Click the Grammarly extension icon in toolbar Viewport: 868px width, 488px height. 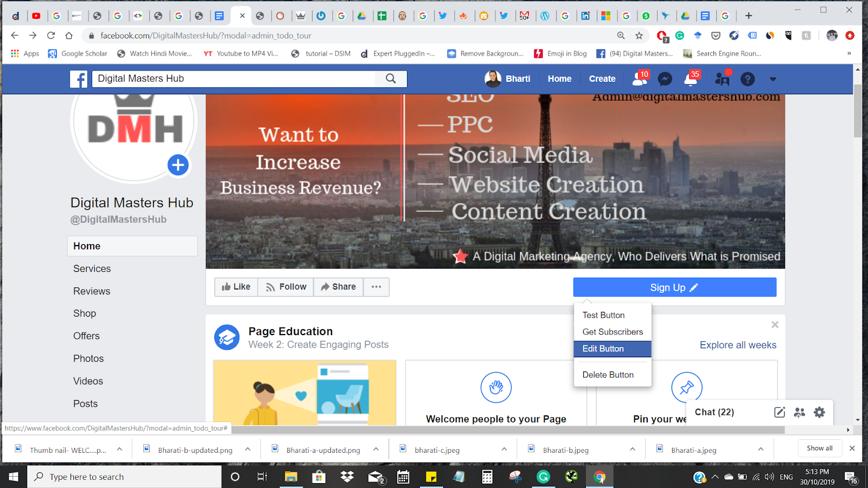point(680,35)
